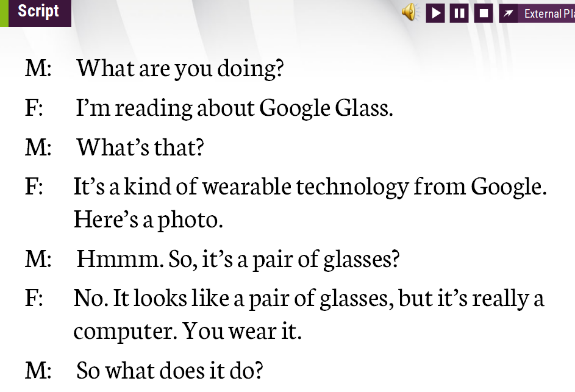Click the M: label before "What are you doing?"
This screenshot has width=575, height=392.
[x=38, y=68]
